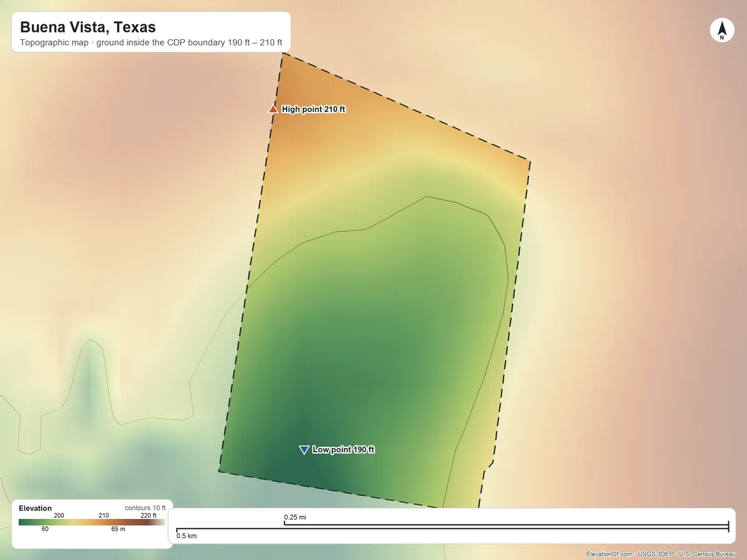747x560 pixels.
Task: Select the High point red triangle marker
Action: [x=273, y=109]
